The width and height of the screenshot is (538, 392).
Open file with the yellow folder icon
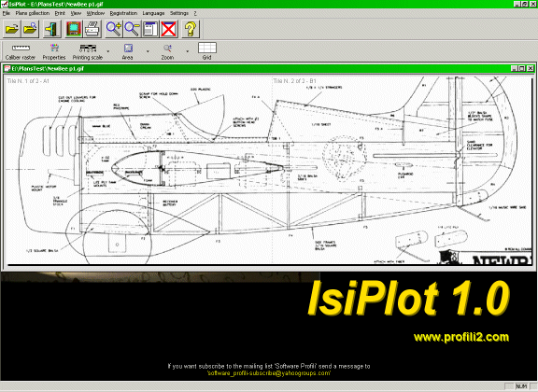click(11, 29)
